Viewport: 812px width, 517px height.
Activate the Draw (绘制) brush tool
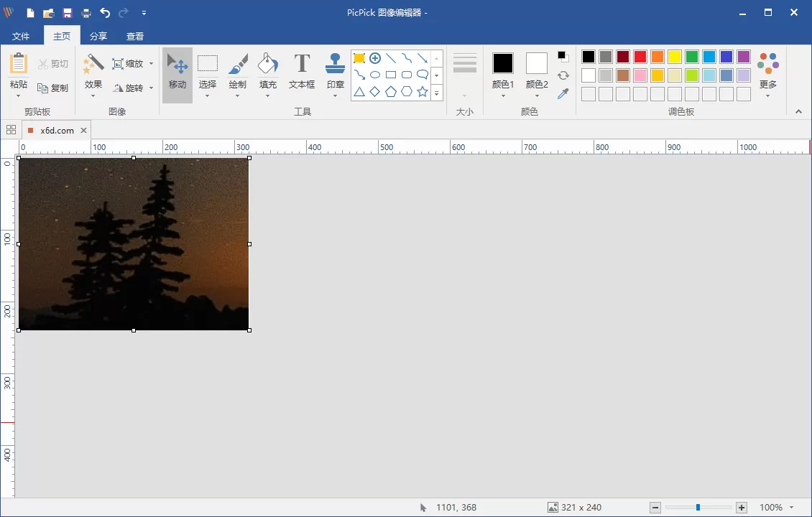click(x=237, y=72)
